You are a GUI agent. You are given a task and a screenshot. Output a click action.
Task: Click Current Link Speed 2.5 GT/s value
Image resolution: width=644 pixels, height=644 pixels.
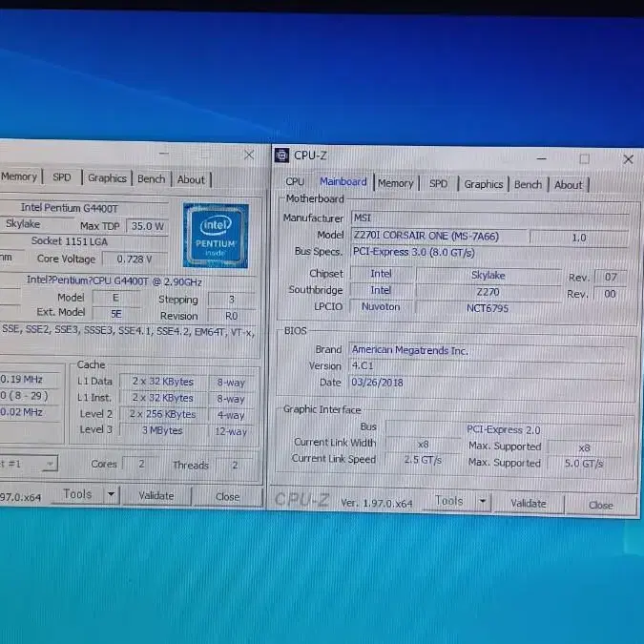[x=423, y=460]
